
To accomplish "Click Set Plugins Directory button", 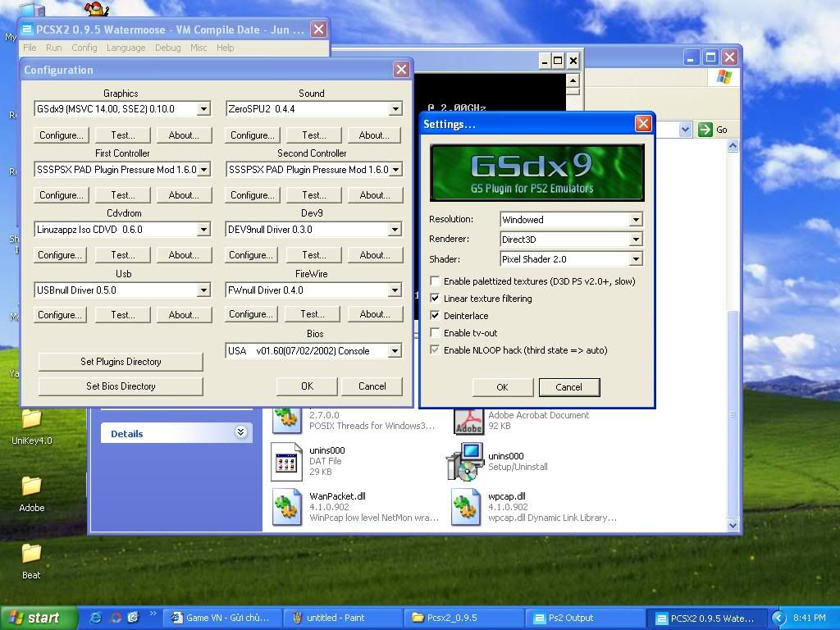I will click(121, 362).
